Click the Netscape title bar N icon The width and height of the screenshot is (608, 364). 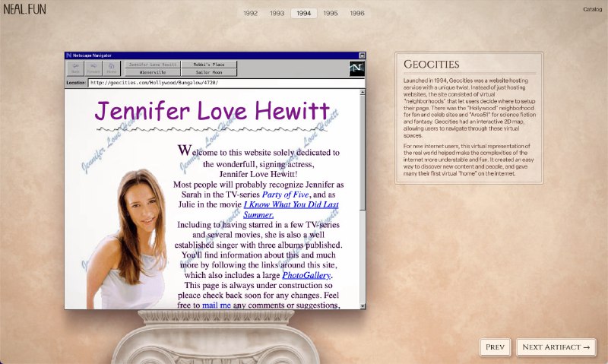[68, 55]
